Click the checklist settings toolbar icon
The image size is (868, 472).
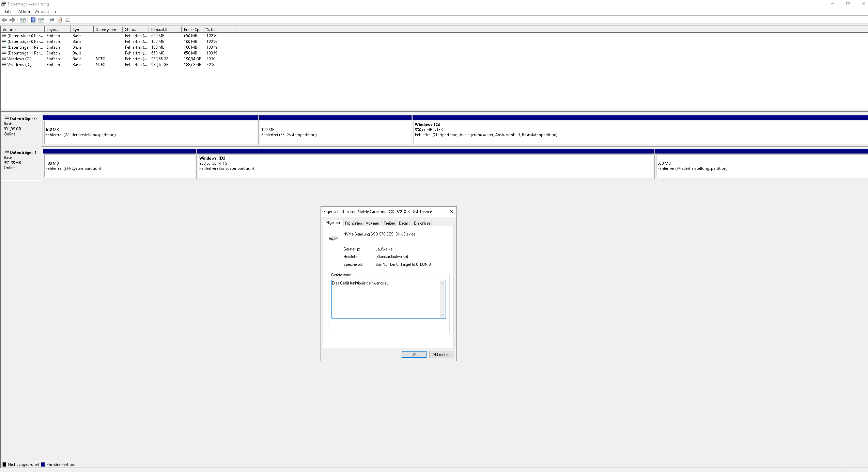[x=67, y=20]
